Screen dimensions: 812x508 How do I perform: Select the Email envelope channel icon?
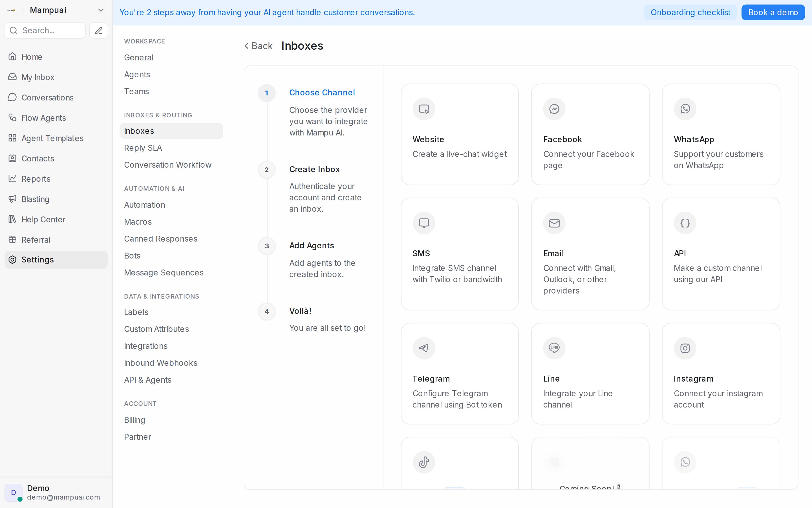pos(554,223)
